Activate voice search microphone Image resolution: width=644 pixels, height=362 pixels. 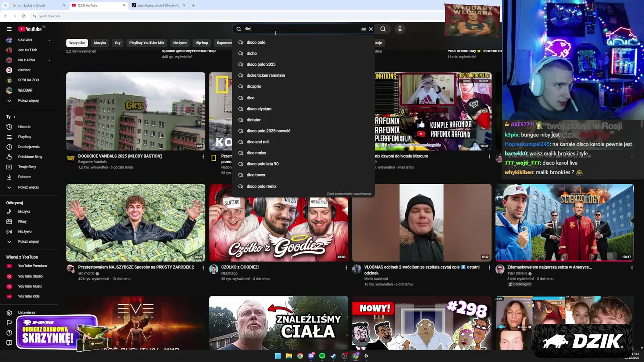pyautogui.click(x=400, y=29)
